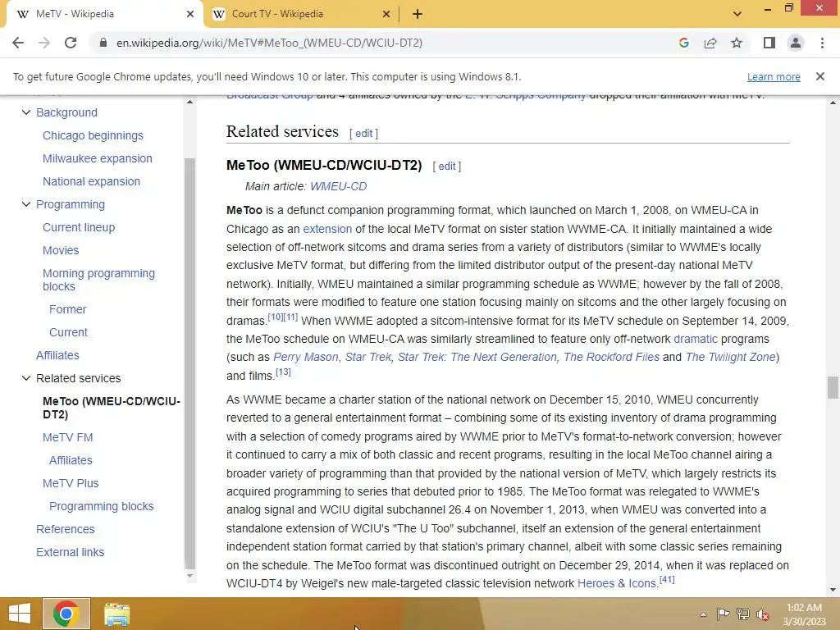Screen dimensions: 840x630
Task: Open MeTV FM in the contents
Action: pyautogui.click(x=67, y=437)
